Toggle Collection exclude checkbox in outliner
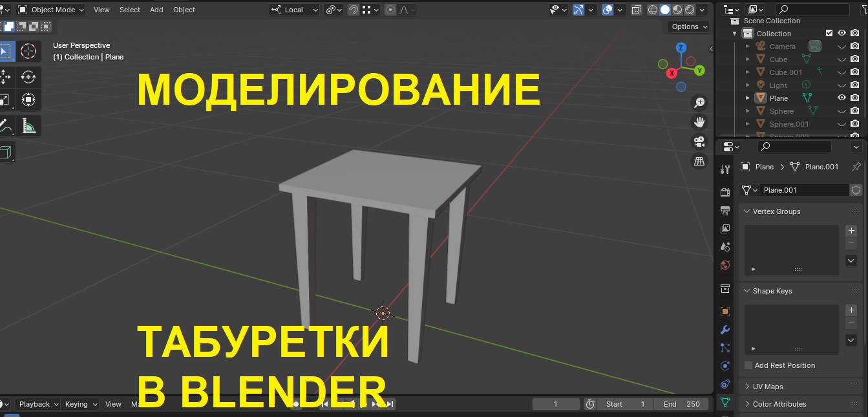This screenshot has height=417, width=868. pyautogui.click(x=829, y=34)
